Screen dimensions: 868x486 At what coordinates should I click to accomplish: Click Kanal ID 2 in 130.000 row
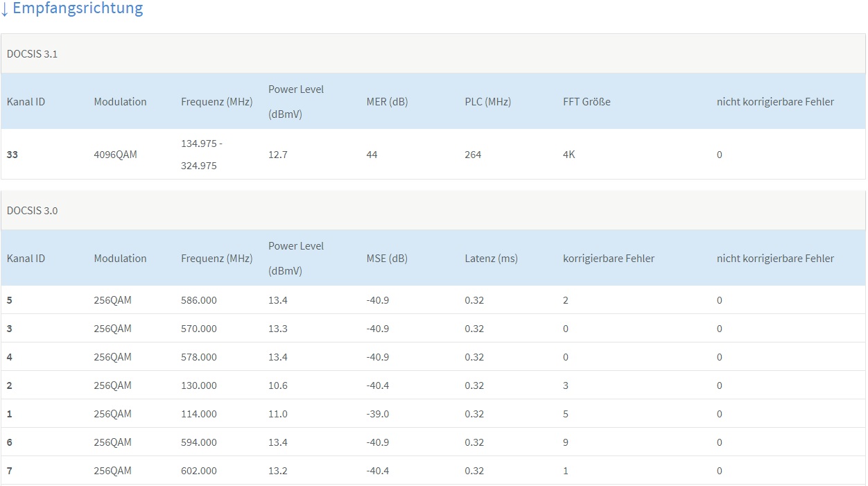pos(10,385)
